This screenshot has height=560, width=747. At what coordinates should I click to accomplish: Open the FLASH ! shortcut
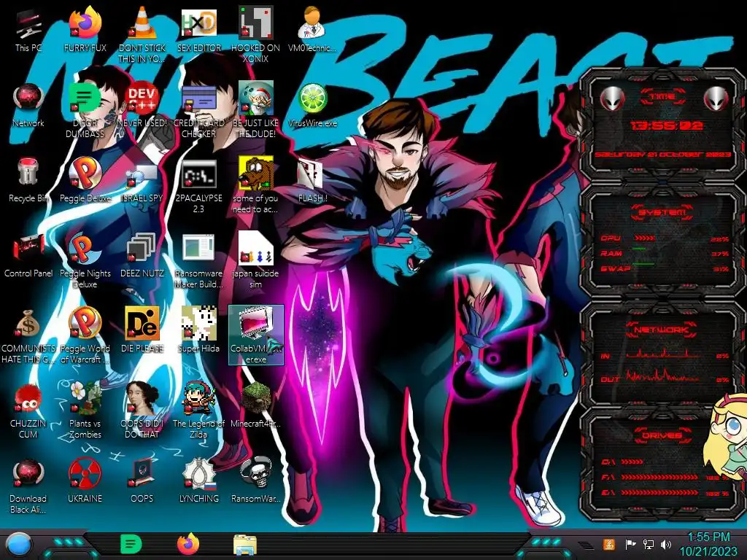coord(312,180)
